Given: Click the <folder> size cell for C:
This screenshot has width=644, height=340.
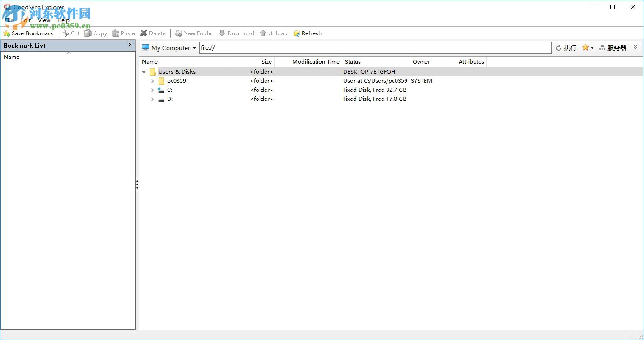Looking at the screenshot, I should 262,90.
